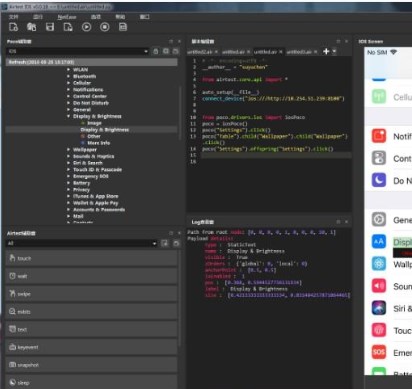Close the untitled2.air tab

tap(216, 52)
